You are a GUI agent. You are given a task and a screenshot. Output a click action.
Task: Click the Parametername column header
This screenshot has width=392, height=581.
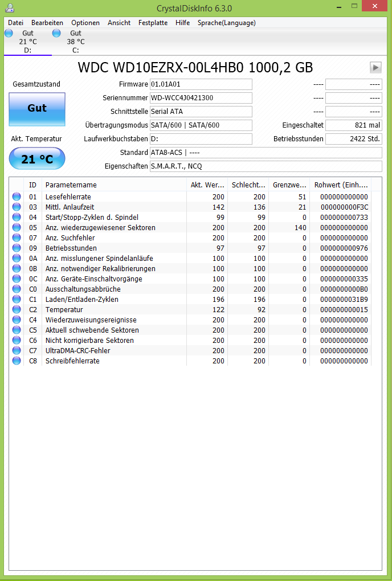[114, 185]
